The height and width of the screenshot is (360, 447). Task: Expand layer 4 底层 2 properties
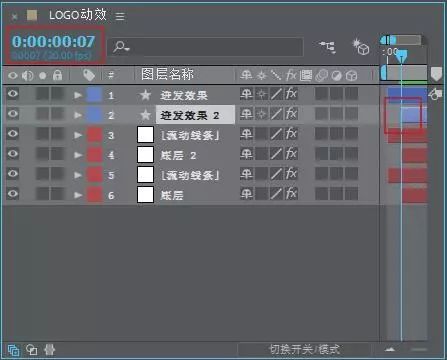coord(78,155)
